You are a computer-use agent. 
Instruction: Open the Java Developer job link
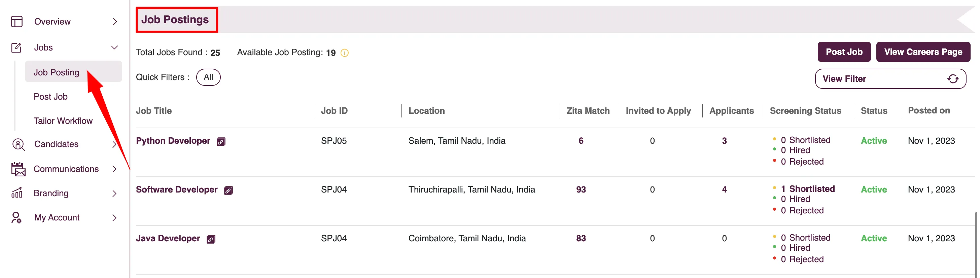pyautogui.click(x=168, y=238)
